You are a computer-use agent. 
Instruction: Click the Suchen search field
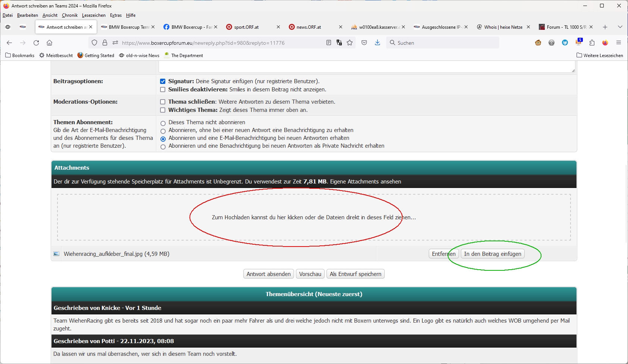pos(444,43)
